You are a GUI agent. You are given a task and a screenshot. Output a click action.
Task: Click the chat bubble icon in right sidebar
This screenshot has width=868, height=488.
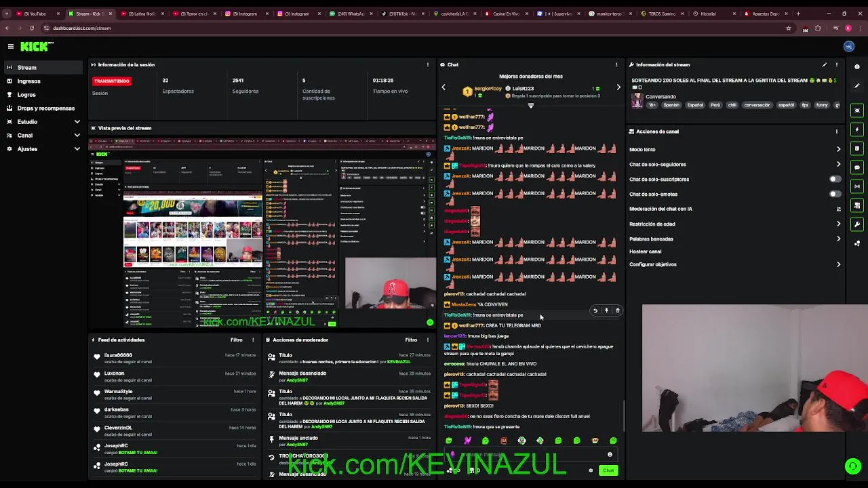857,167
